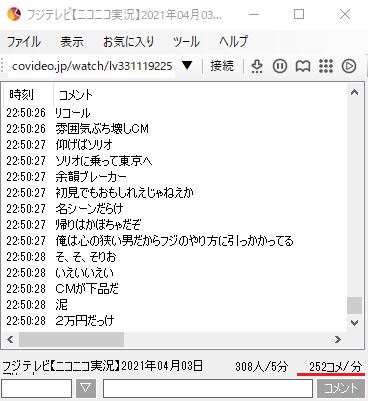This screenshot has width=368, height=401.
Task: Minimize the window
Action: coord(254,14)
